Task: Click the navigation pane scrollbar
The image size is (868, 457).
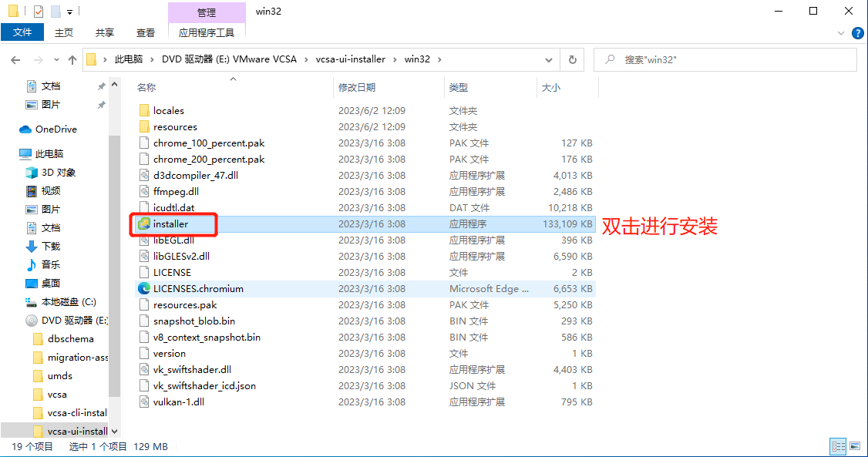Action: click(x=115, y=266)
